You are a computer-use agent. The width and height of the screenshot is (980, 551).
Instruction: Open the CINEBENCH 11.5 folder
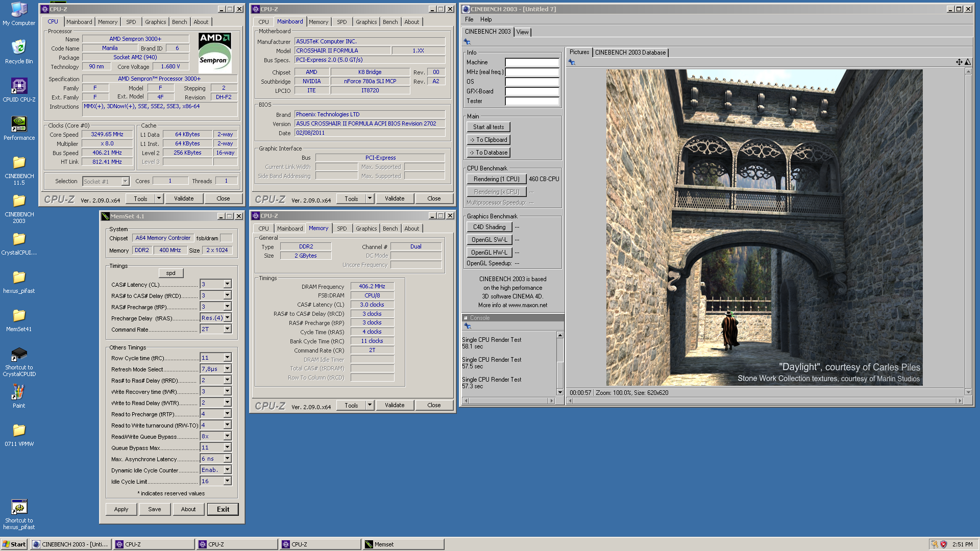(x=19, y=169)
